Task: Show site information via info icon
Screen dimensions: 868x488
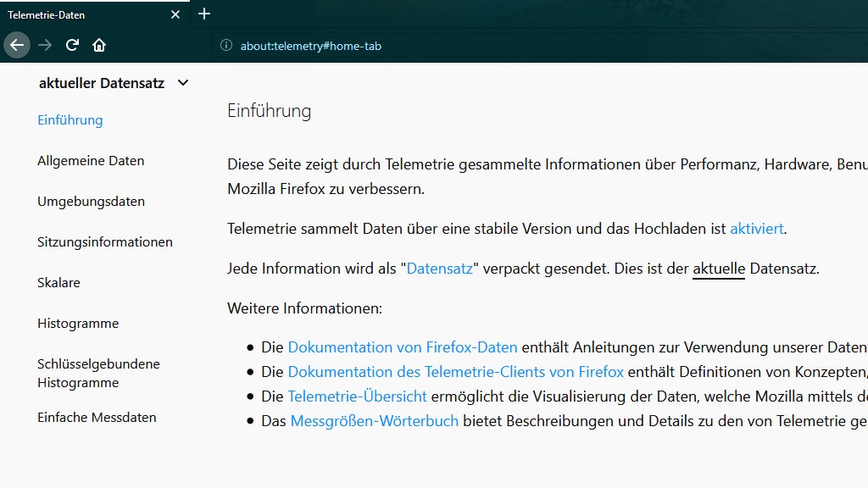Action: (226, 46)
